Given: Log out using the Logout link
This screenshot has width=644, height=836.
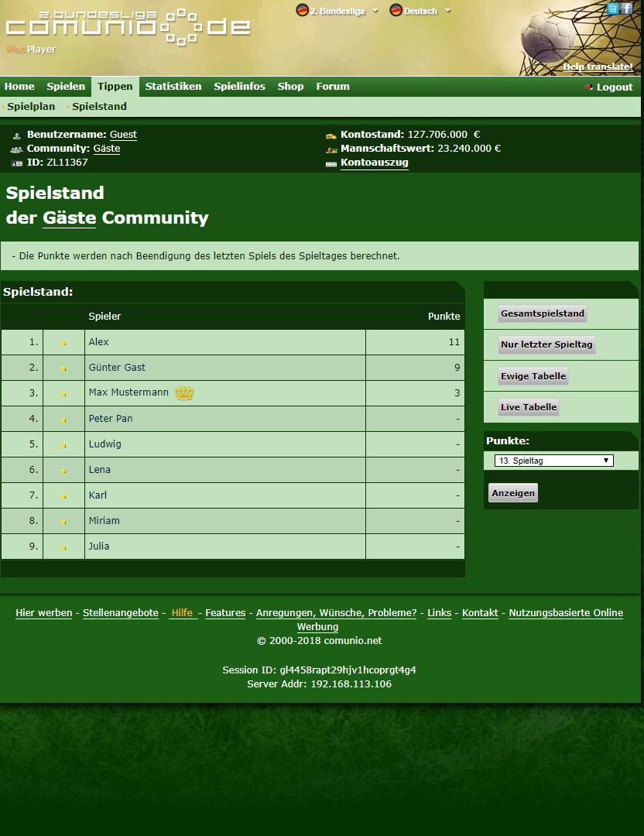Looking at the screenshot, I should pos(614,87).
